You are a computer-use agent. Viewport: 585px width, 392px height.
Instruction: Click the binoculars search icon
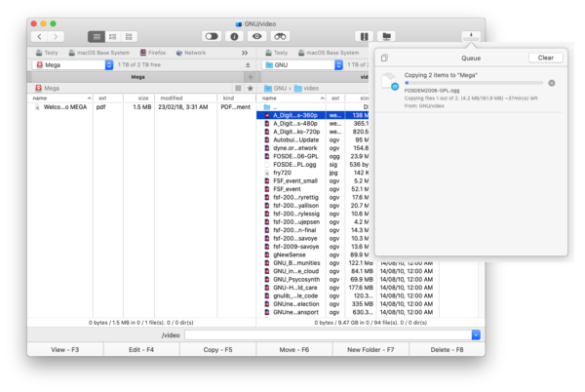point(283,36)
